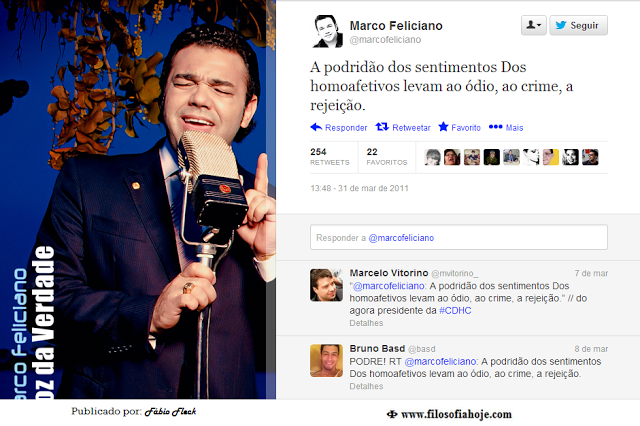Open the #CDHC hashtag link
This screenshot has height=426, width=640.
[x=455, y=311]
